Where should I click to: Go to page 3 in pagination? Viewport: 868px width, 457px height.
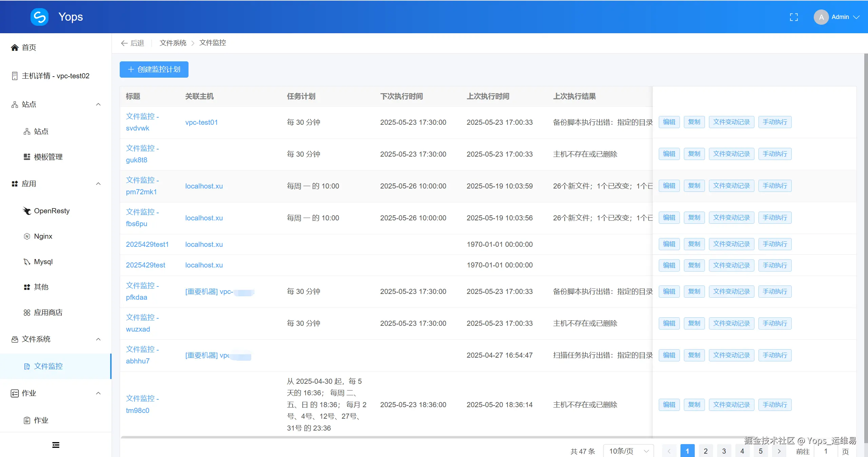coord(724,451)
